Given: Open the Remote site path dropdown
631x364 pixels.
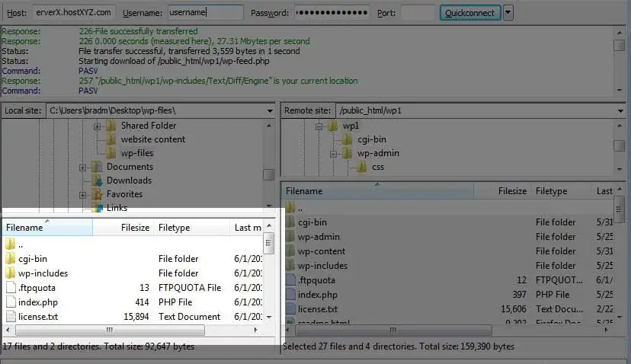Looking at the screenshot, I should point(620,110).
